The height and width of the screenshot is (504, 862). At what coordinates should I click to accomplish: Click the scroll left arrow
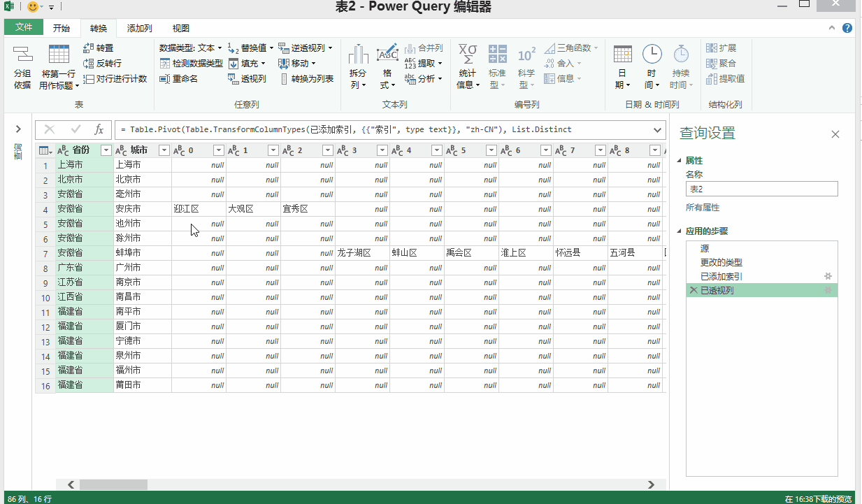pos(70,484)
